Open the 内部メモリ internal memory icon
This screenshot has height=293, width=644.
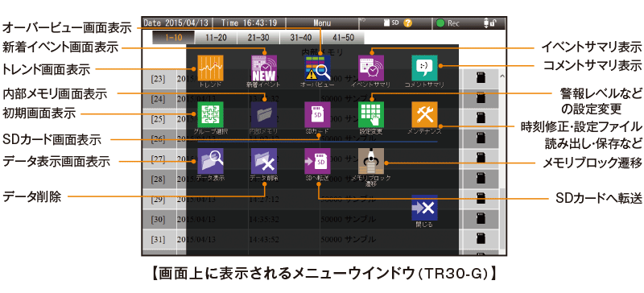point(264,114)
